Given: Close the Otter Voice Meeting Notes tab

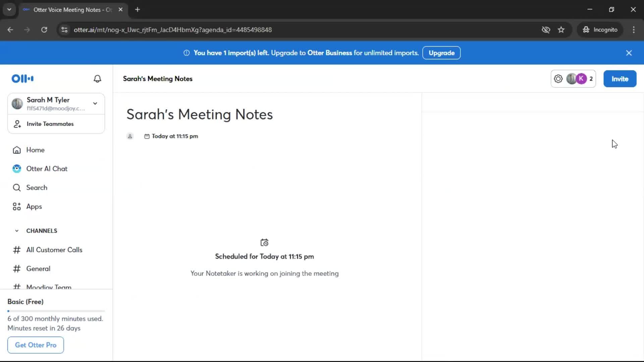Looking at the screenshot, I should click(120, 10).
